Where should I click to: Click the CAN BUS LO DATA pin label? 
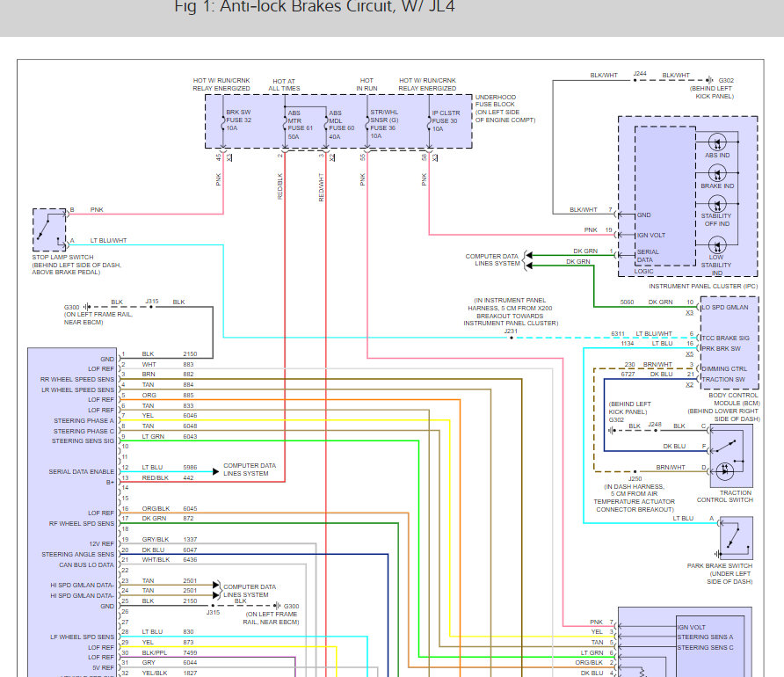[86, 565]
